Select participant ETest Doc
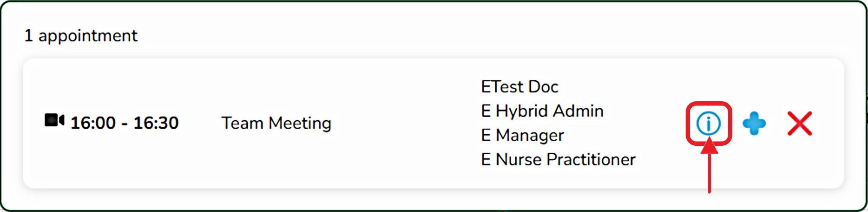 point(520,87)
